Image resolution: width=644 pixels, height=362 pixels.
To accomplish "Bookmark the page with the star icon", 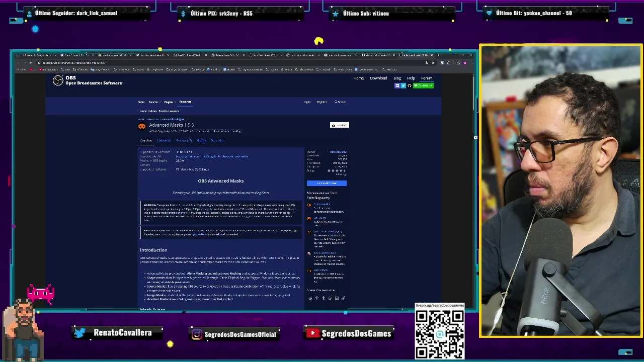I will (433, 63).
